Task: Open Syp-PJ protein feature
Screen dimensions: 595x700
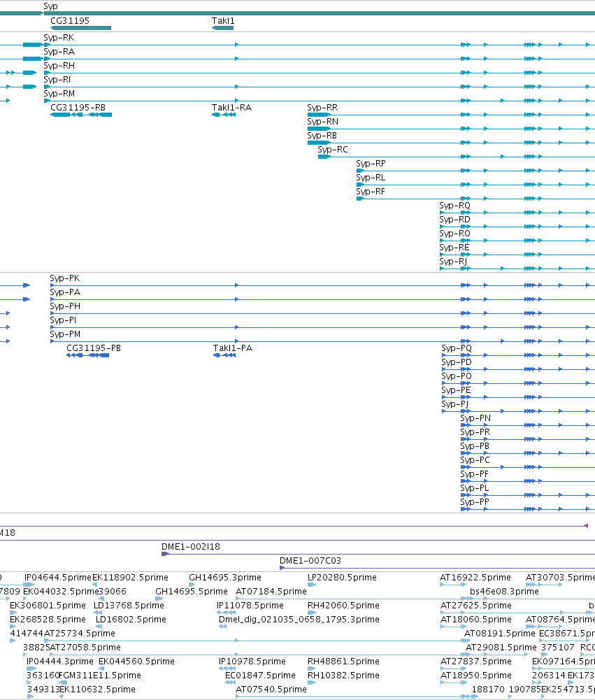Action: (455, 404)
